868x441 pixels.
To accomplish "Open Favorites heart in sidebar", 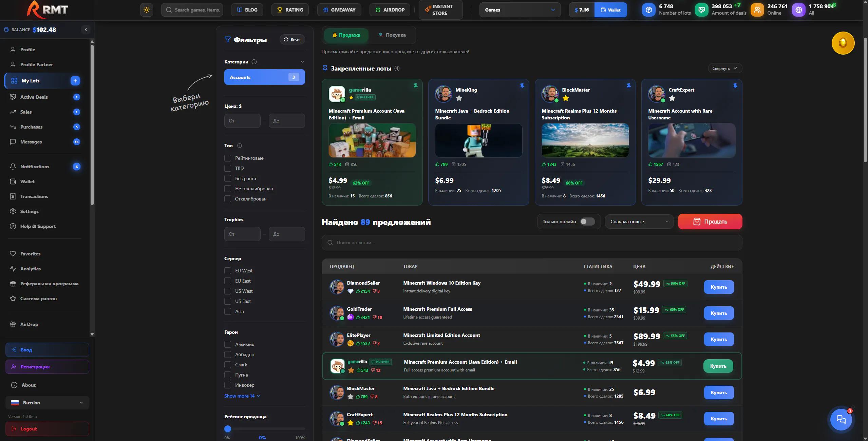I will click(x=13, y=254).
